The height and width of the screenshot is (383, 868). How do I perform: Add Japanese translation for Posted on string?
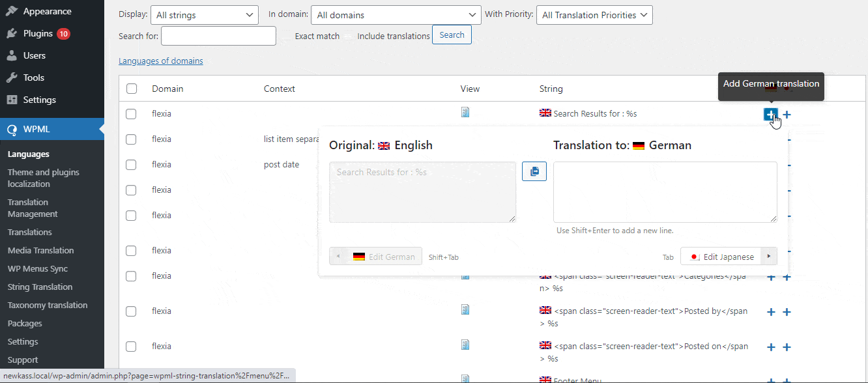point(787,347)
